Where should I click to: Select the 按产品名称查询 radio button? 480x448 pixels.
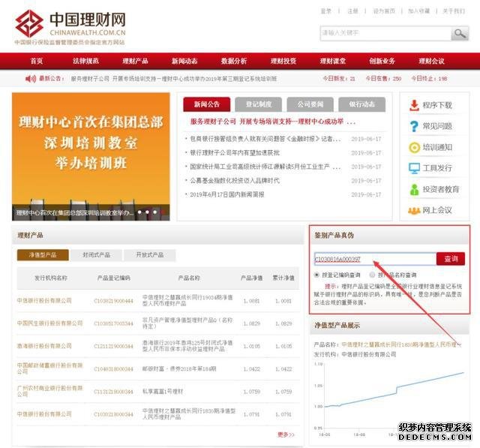click(372, 275)
